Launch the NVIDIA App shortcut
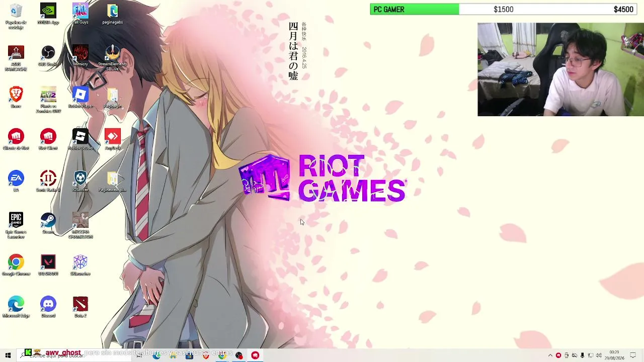This screenshot has width=644, height=362. tap(48, 14)
